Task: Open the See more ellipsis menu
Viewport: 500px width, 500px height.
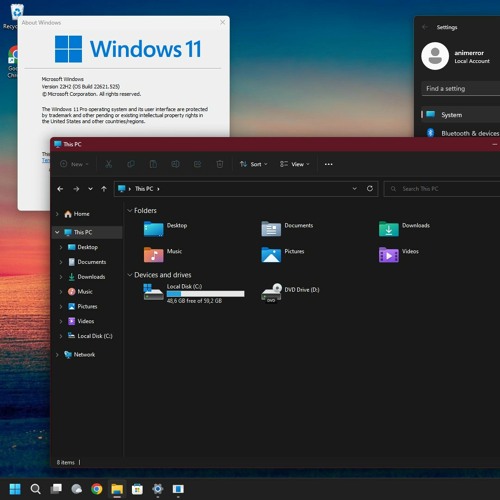Action: [x=328, y=164]
